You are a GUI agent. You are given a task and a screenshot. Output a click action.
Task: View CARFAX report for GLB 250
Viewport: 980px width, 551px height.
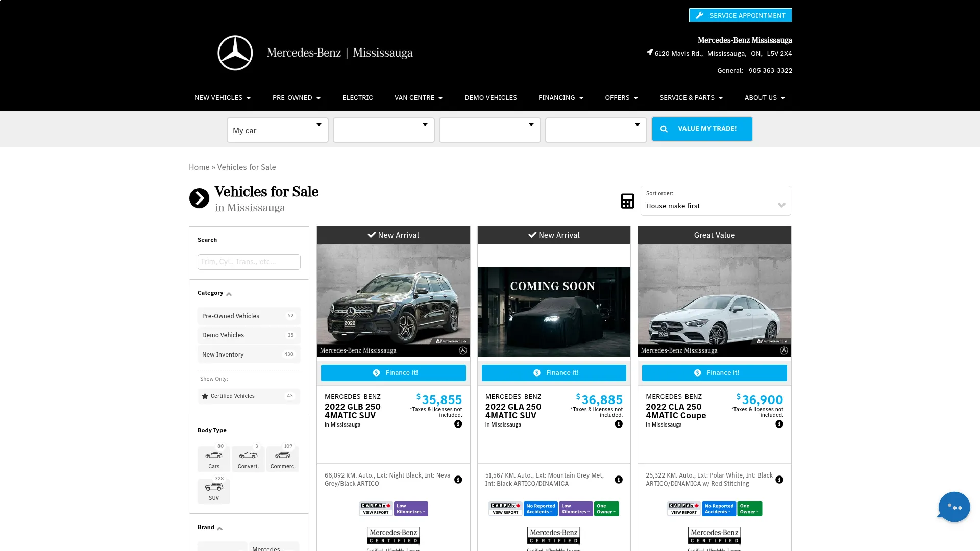click(376, 509)
